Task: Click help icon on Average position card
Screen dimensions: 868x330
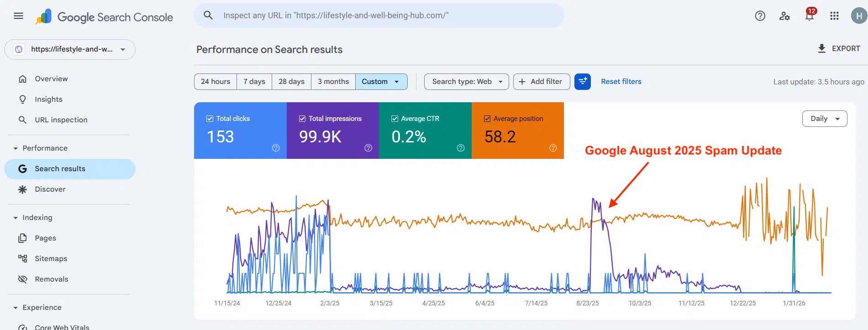Action: 553,148
